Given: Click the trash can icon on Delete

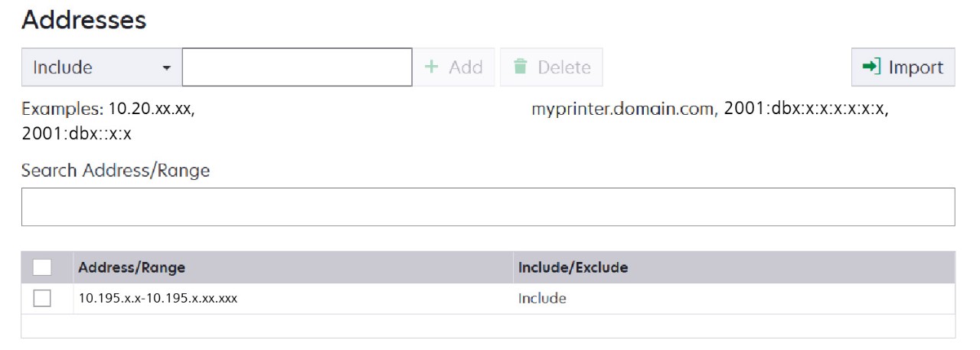Looking at the screenshot, I should (x=521, y=67).
